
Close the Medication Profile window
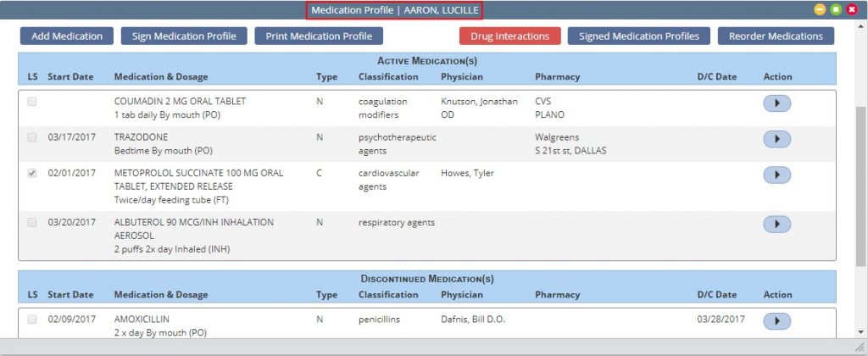[852, 10]
